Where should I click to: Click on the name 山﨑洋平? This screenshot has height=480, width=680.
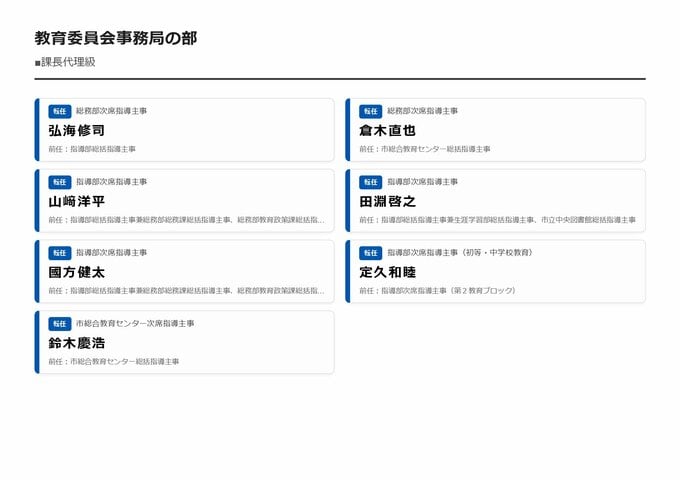tap(76, 201)
